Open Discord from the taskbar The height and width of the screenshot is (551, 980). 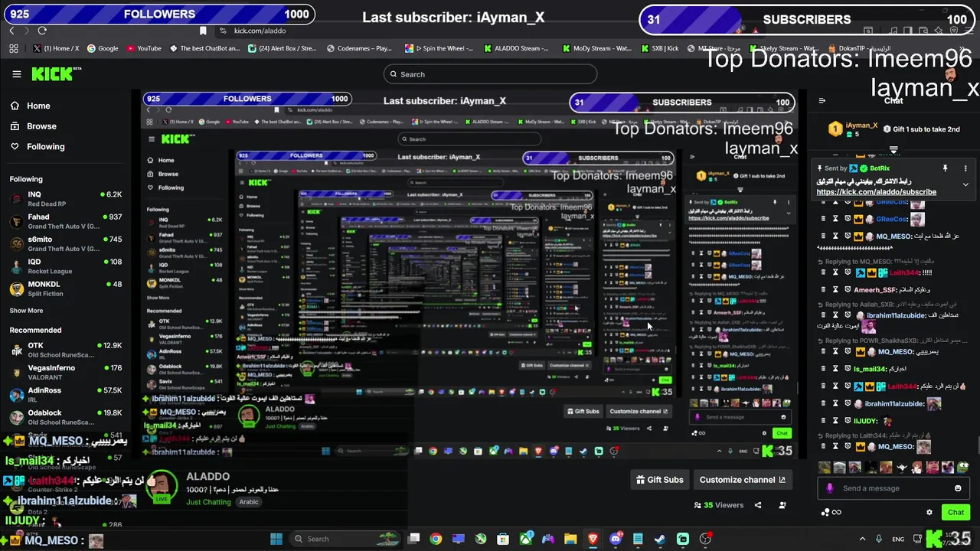coord(616,539)
